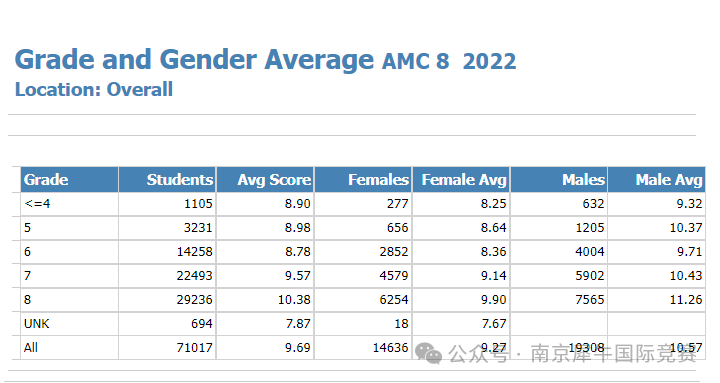Click the Avg Score column header

click(265, 180)
